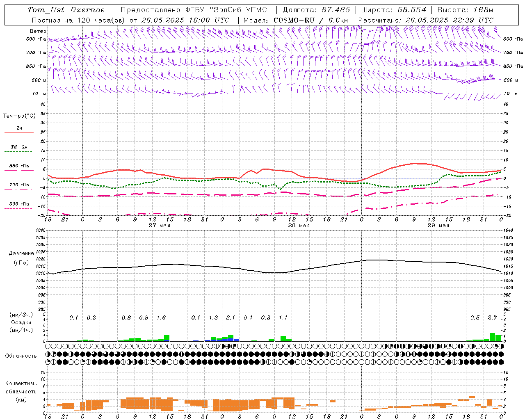
Task: Click the green dashed Td 2м legend line
Action: point(18,152)
